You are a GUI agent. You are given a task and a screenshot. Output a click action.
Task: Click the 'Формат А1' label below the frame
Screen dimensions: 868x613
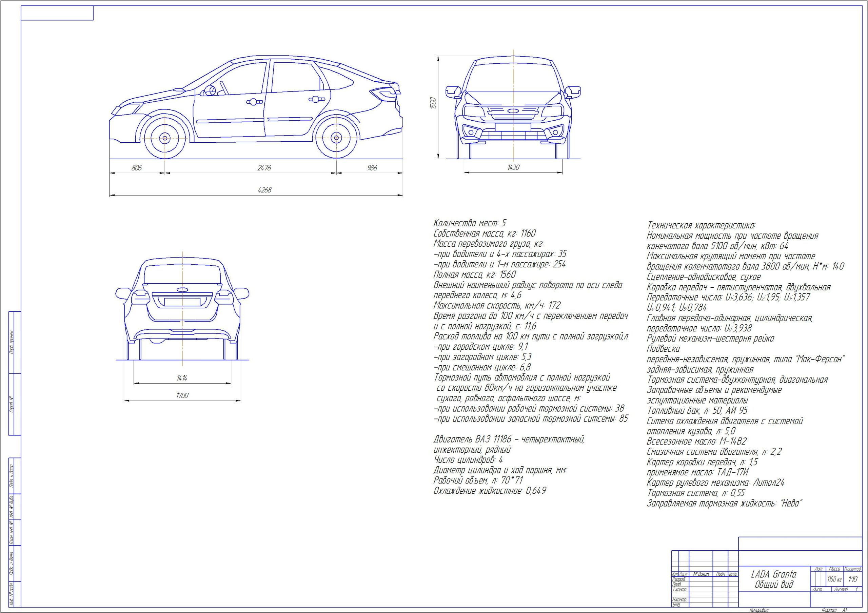pos(834,610)
